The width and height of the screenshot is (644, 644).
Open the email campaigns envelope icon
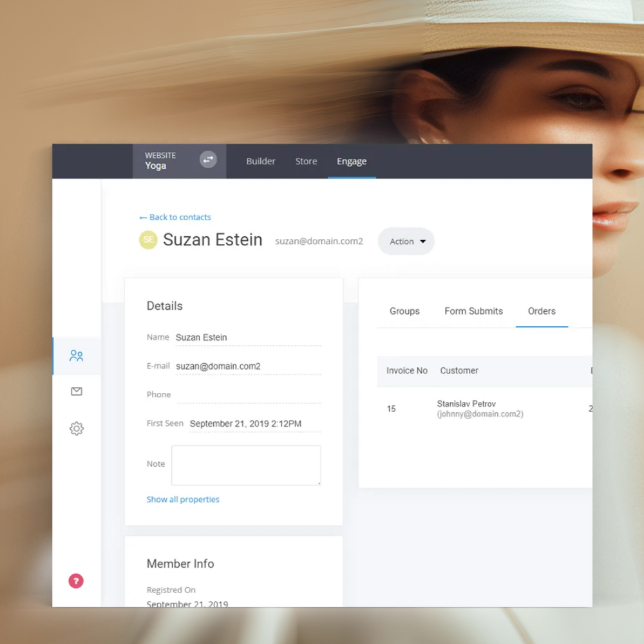[77, 392]
